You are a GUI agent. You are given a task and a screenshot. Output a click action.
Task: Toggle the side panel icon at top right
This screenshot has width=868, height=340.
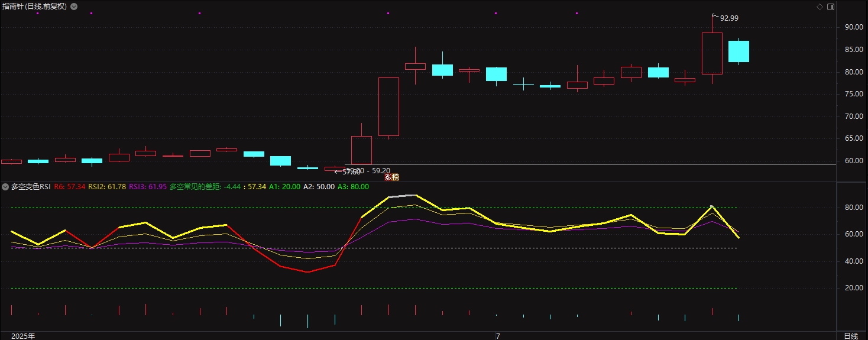[831, 7]
